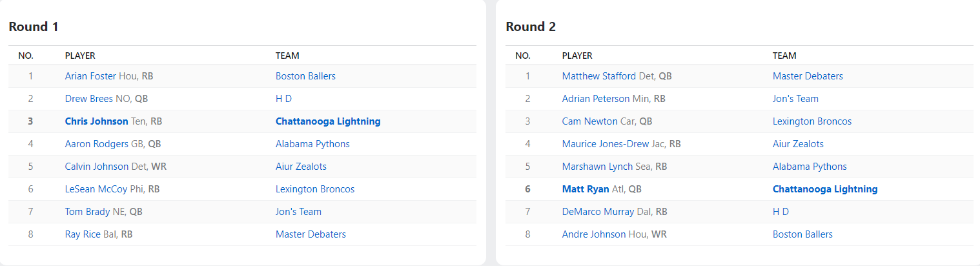Click Chattanooga Lightning team in Round 1

tap(328, 121)
